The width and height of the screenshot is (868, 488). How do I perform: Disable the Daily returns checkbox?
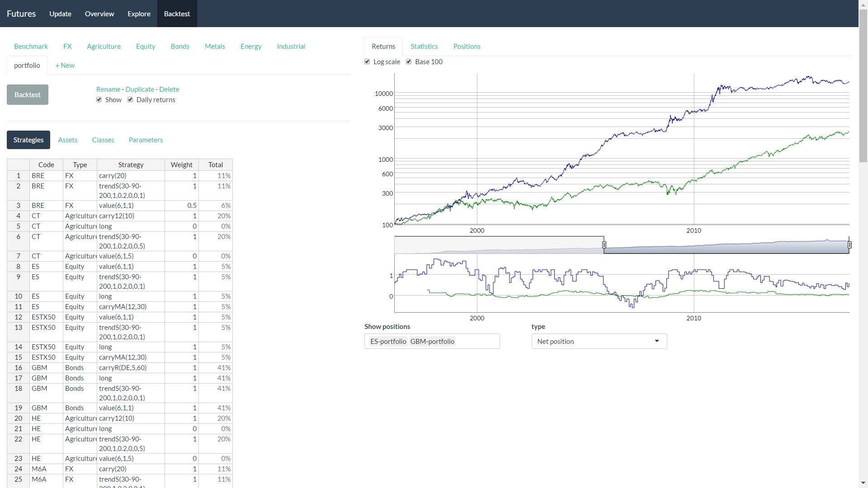tap(130, 100)
